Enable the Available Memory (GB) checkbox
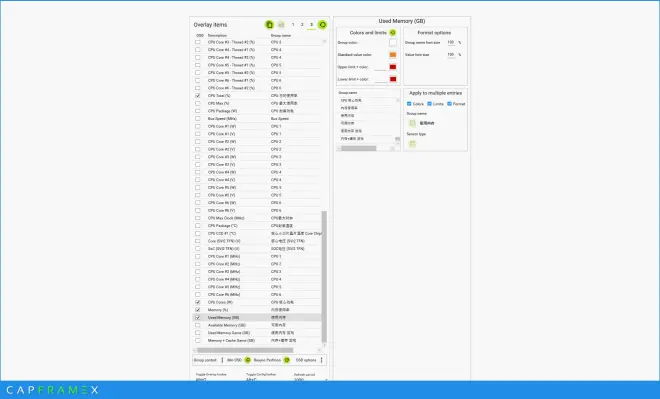Image resolution: width=660 pixels, height=399 pixels. [198, 325]
